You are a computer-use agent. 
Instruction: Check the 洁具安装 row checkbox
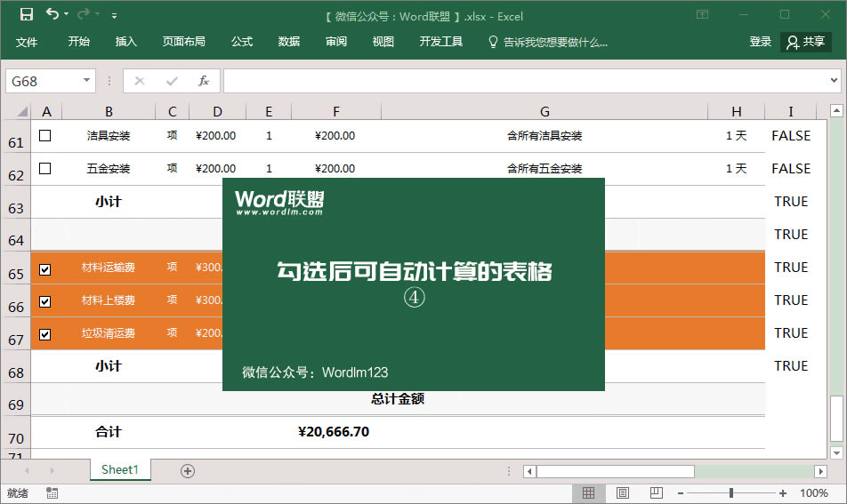pyautogui.click(x=45, y=136)
